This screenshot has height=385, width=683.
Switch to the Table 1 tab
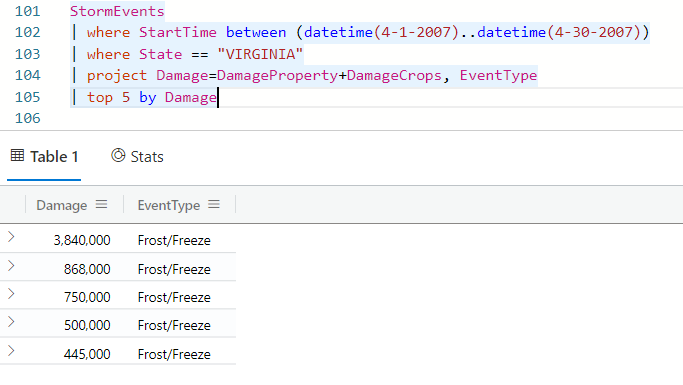click(44, 157)
